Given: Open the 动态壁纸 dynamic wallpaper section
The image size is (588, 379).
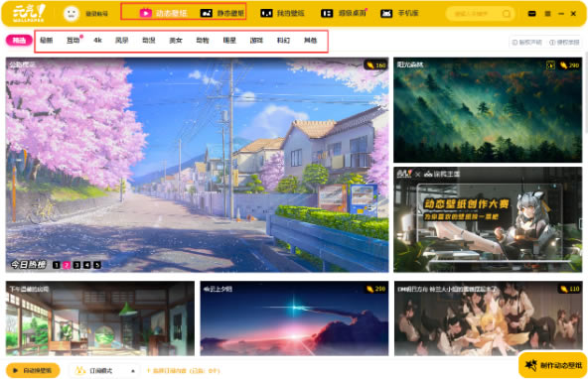Looking at the screenshot, I should tap(164, 13).
